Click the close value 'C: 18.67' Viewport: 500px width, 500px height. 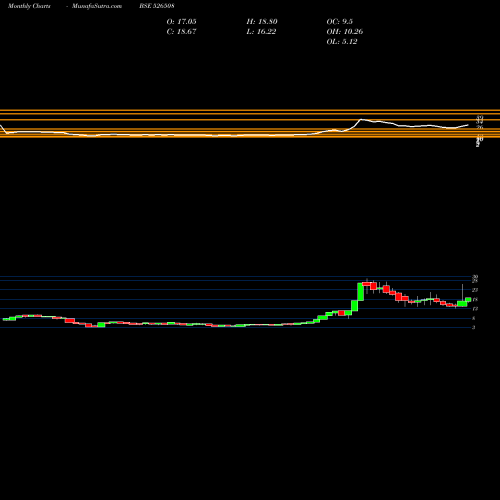[181, 32]
